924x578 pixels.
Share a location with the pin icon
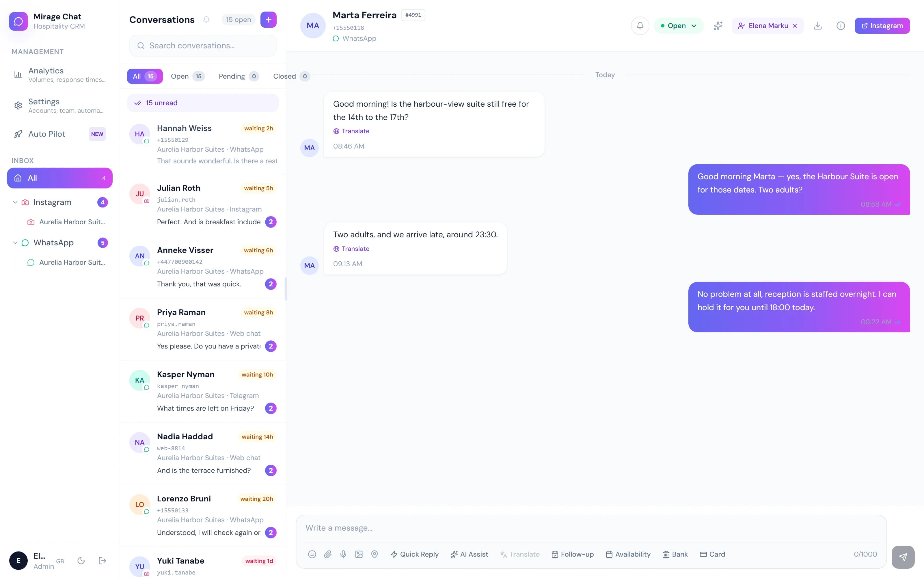(x=375, y=554)
